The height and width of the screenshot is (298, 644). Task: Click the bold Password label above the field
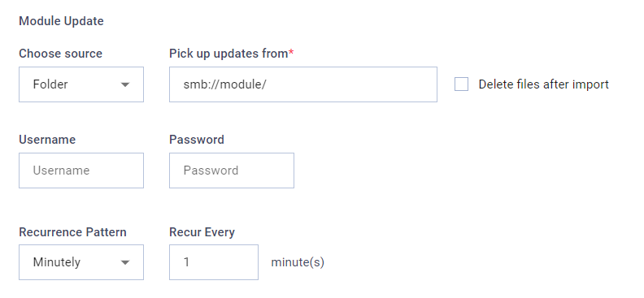[197, 140]
